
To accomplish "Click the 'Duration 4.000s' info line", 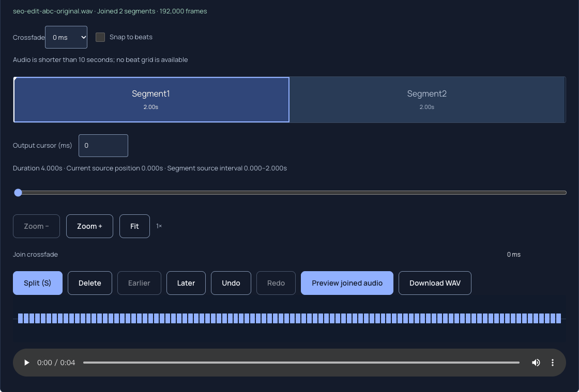I will tap(150, 168).
